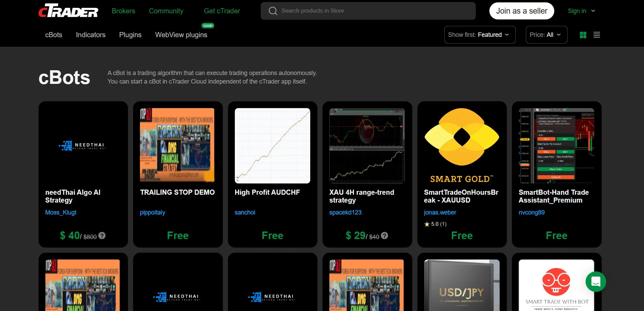Open the chat support bubble
The image size is (644, 311).
pyautogui.click(x=596, y=282)
